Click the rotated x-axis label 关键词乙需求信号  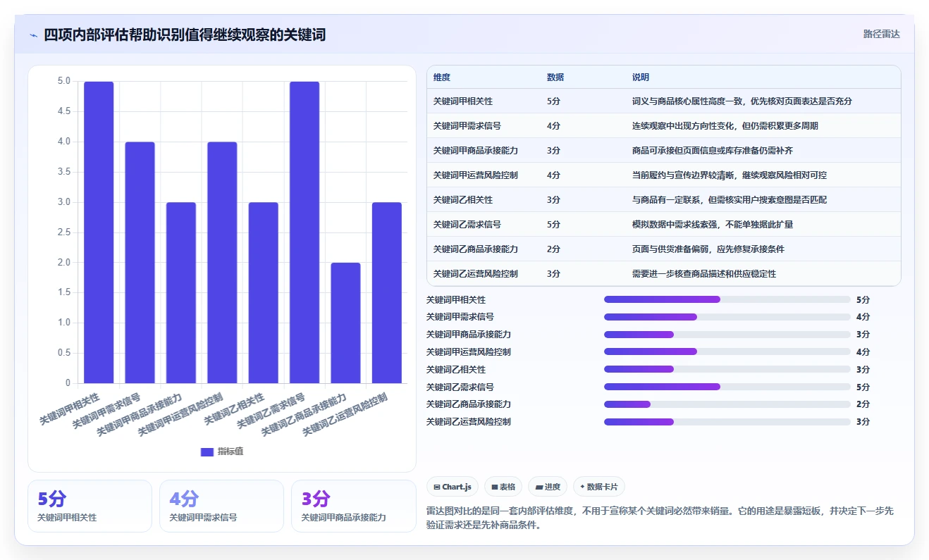pos(271,411)
